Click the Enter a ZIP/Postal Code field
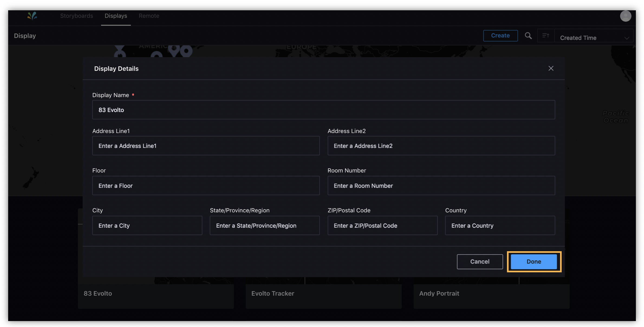 382,225
